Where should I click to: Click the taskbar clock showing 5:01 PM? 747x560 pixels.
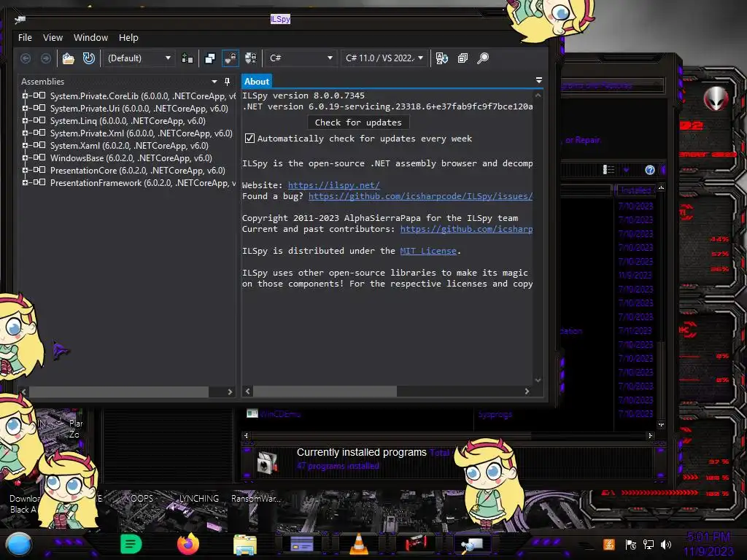708,537
